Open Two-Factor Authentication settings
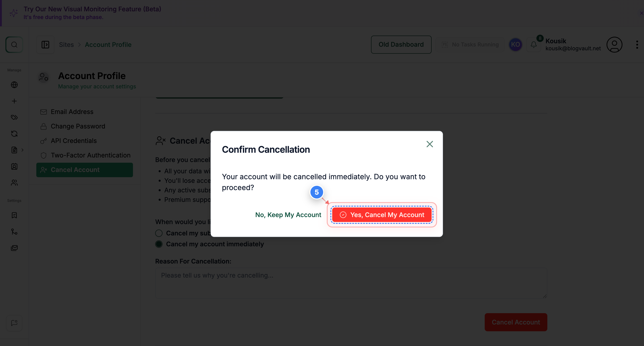The width and height of the screenshot is (644, 346). click(91, 155)
